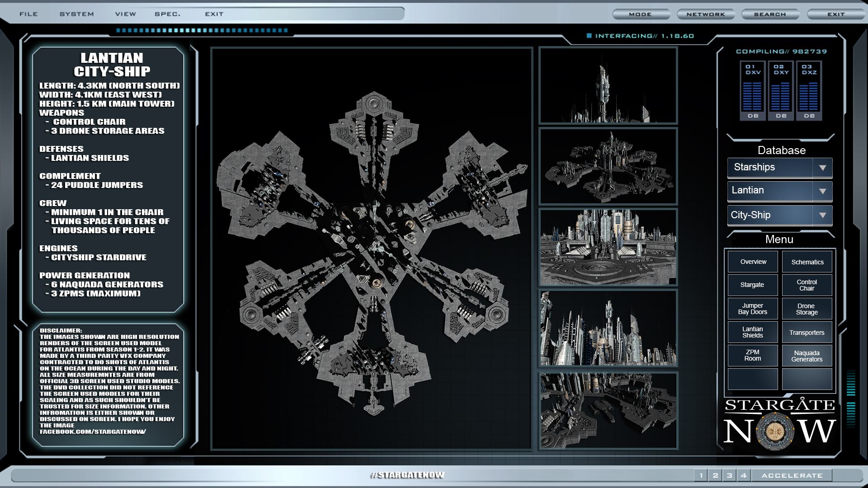868x488 pixels.
Task: Select the skyline towers thumbnail
Action: [x=608, y=328]
